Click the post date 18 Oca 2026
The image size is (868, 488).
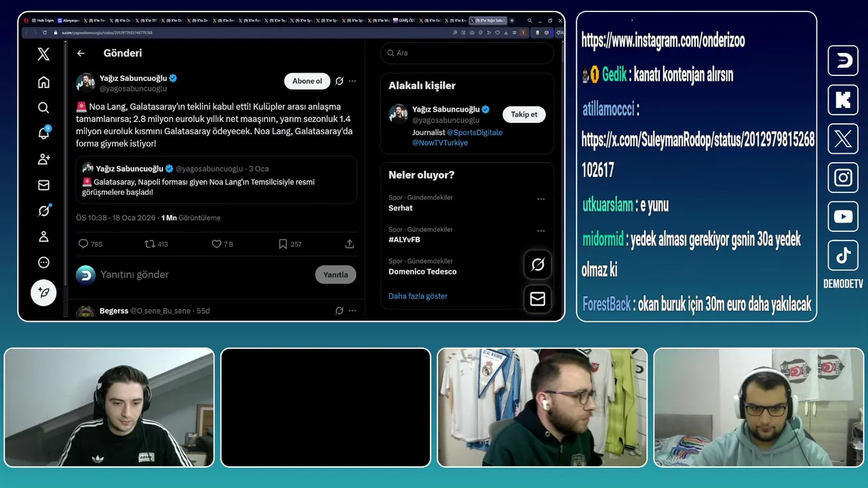[134, 218]
